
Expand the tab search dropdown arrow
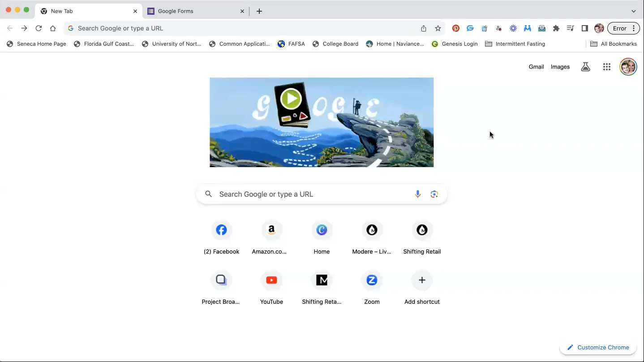click(x=634, y=11)
